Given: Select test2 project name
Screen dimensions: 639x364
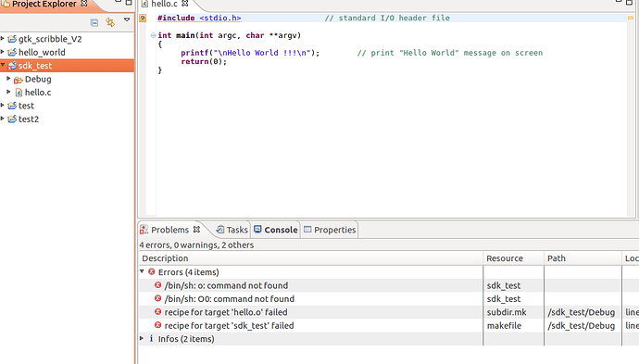Looking at the screenshot, I should point(29,119).
